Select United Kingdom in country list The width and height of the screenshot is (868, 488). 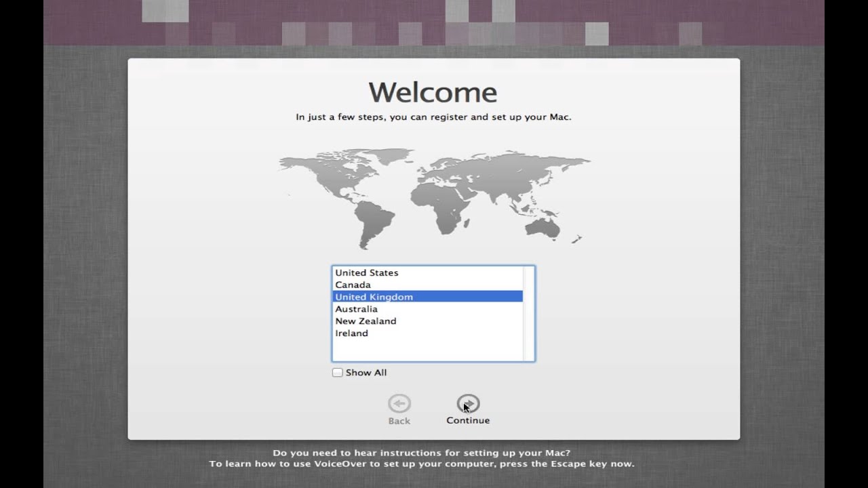click(x=428, y=297)
